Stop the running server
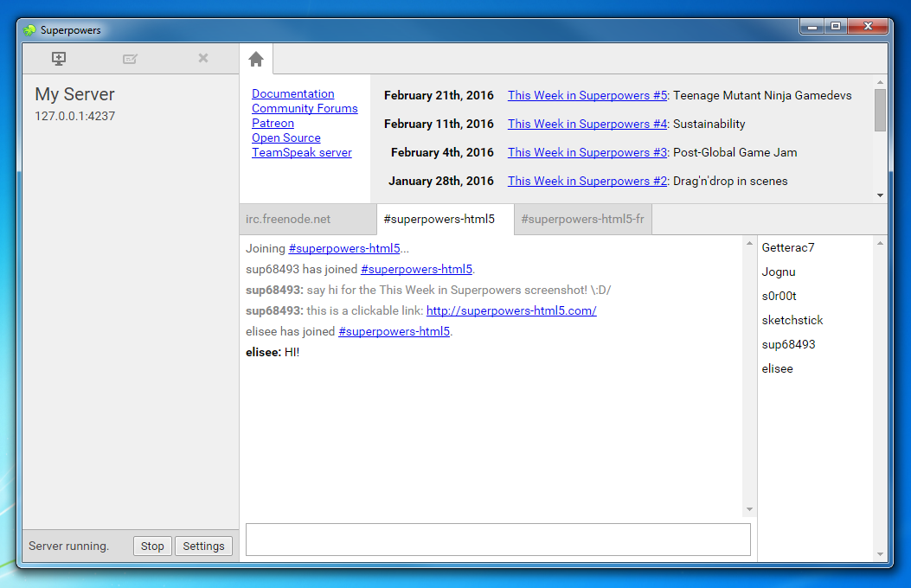This screenshot has height=588, width=911. tap(152, 546)
